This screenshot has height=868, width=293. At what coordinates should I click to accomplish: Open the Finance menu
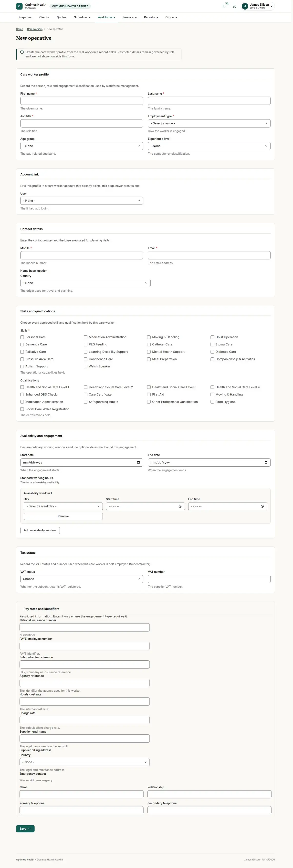(130, 17)
